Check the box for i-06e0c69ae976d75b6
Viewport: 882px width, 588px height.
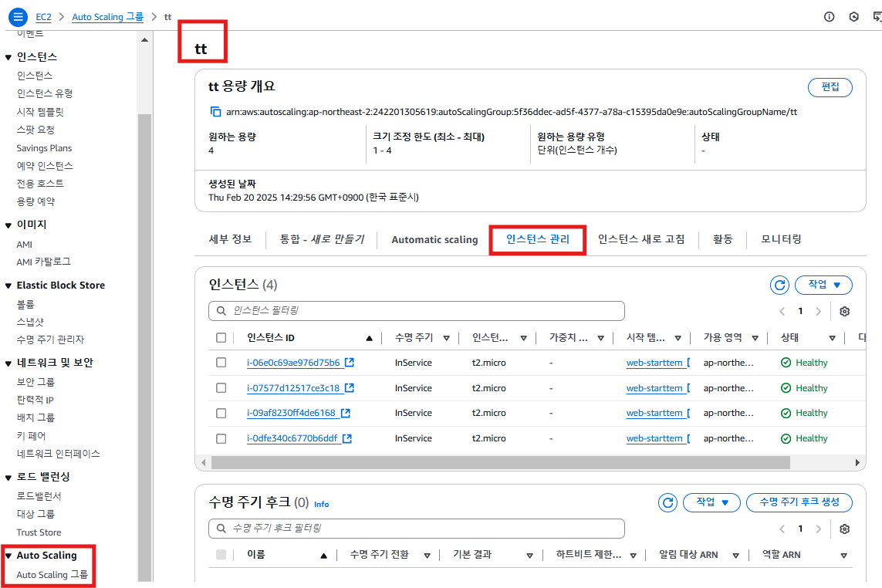221,363
